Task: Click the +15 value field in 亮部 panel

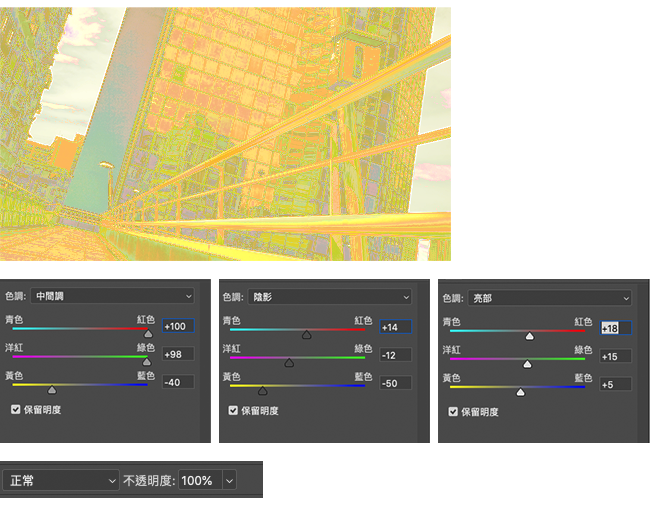Action: click(616, 356)
